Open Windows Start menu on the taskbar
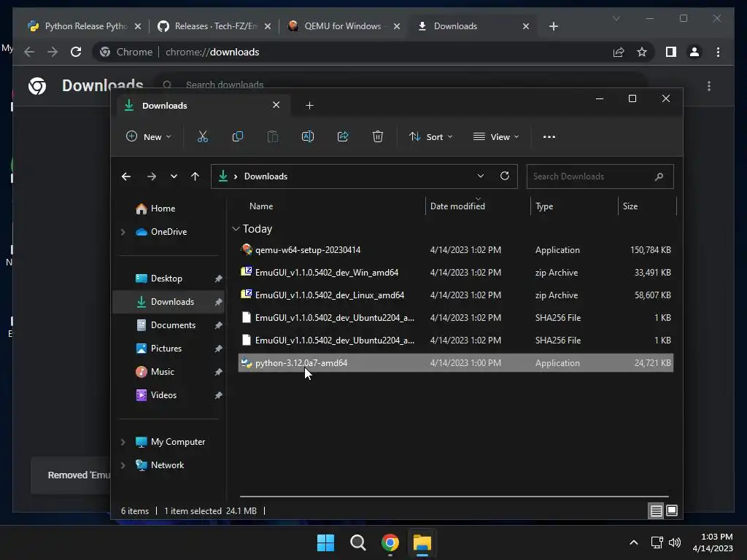Image resolution: width=747 pixels, height=560 pixels. (326, 542)
